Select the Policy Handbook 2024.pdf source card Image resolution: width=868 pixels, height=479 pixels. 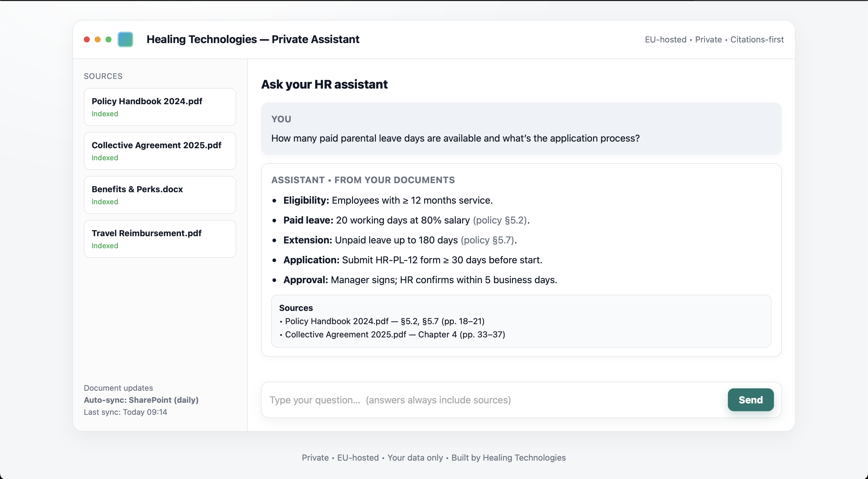click(x=160, y=107)
